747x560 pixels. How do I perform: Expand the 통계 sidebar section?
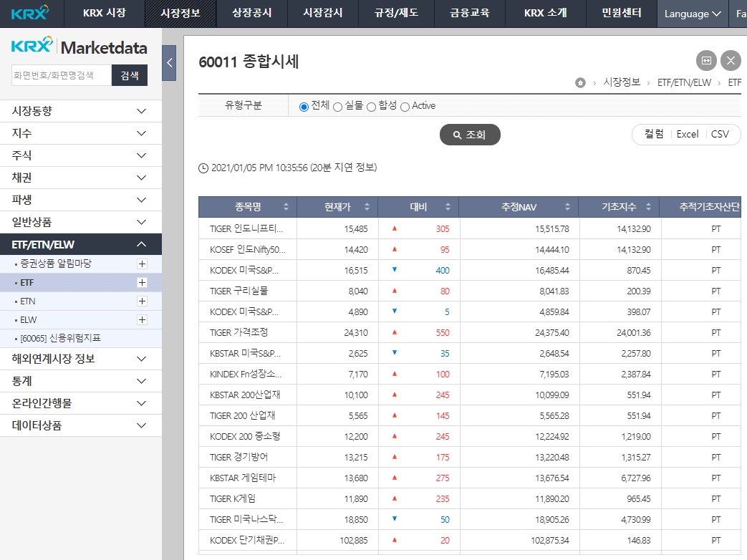(x=81, y=381)
